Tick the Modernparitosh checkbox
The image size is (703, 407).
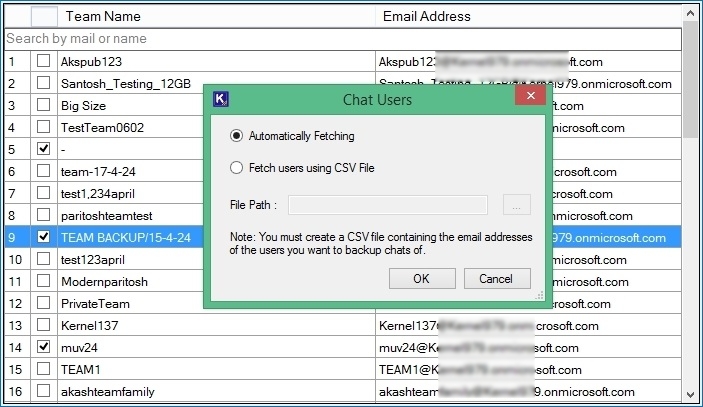point(43,281)
